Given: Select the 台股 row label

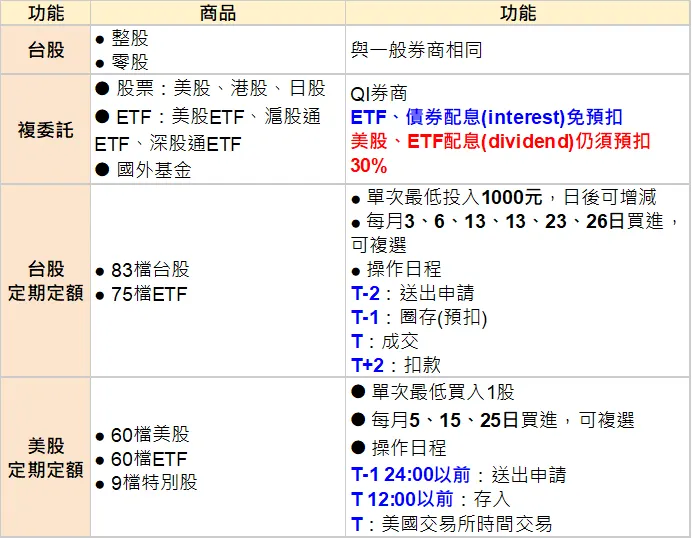Looking at the screenshot, I should [46, 50].
